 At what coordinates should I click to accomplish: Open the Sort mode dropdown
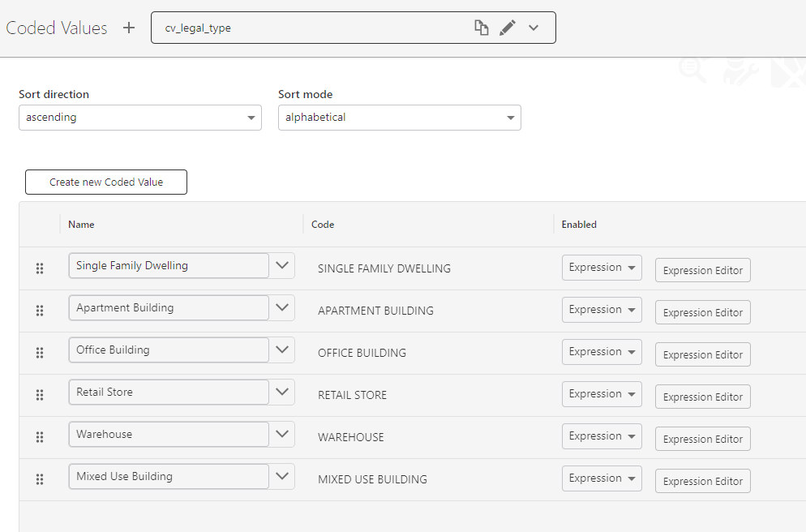click(x=400, y=118)
